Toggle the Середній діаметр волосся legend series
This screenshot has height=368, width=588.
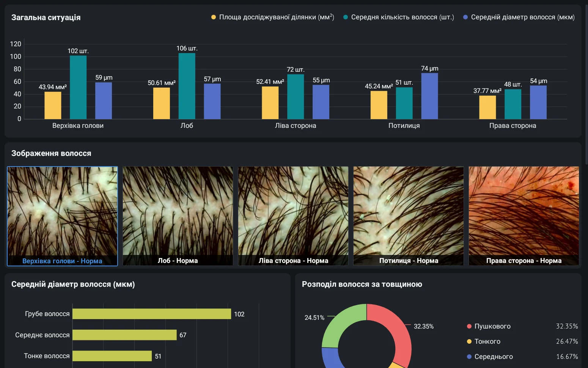(519, 17)
